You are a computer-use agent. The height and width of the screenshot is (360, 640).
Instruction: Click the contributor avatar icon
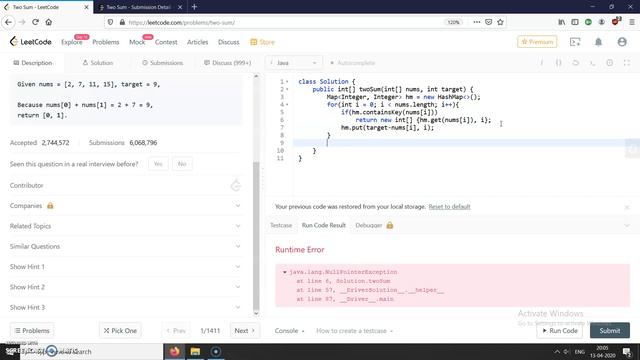236,186
